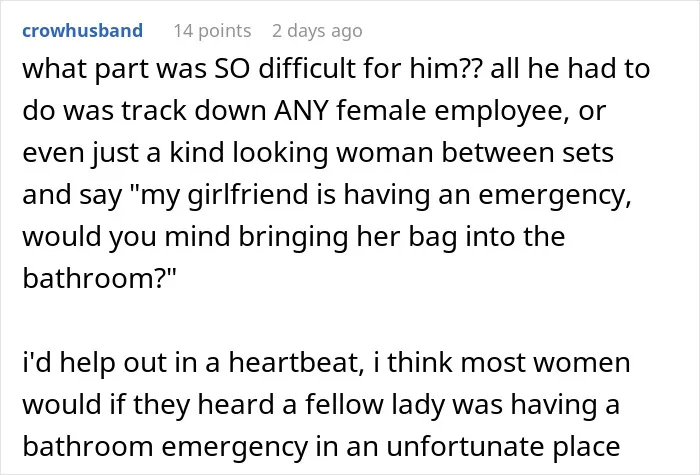Viewport: 700px width, 475px height.
Task: Click the phrase bringing her bag
Action: tap(348, 238)
